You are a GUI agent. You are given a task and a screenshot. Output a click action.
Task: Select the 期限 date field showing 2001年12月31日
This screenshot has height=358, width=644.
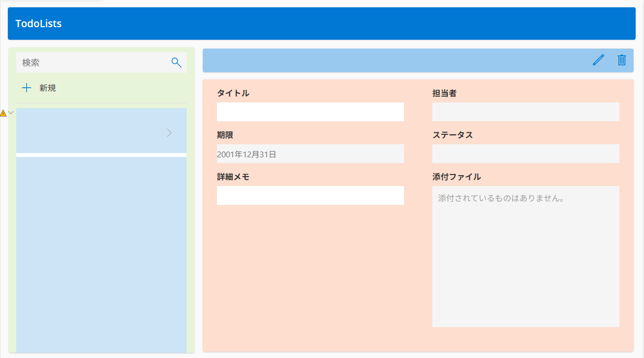coord(310,154)
